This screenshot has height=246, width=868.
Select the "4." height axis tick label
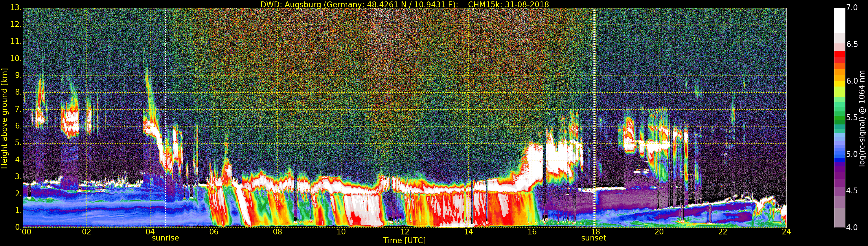pos(18,160)
